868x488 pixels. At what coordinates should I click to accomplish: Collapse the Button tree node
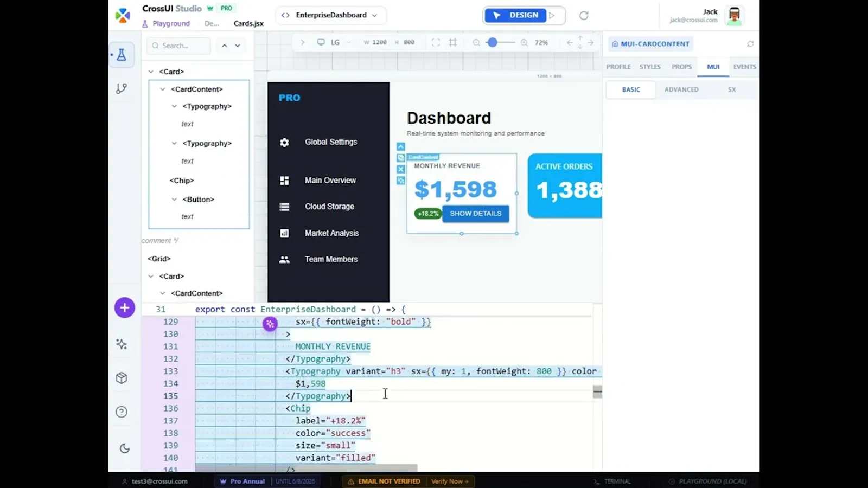click(174, 199)
